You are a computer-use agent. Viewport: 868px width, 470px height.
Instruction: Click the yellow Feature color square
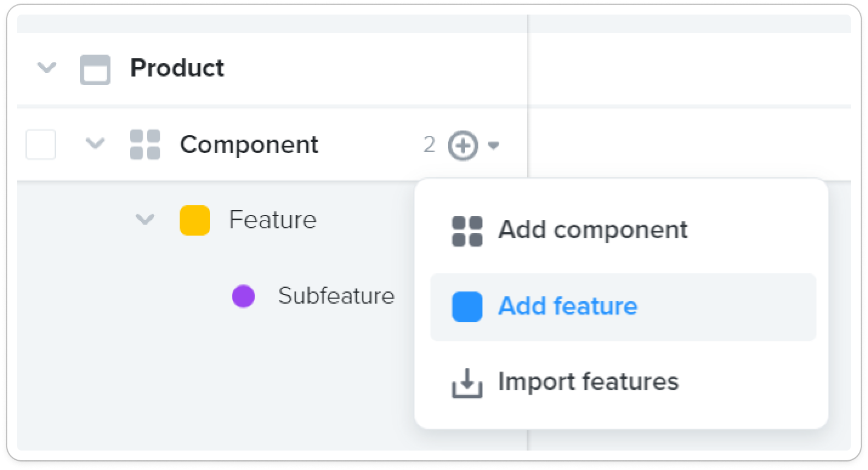coord(195,220)
